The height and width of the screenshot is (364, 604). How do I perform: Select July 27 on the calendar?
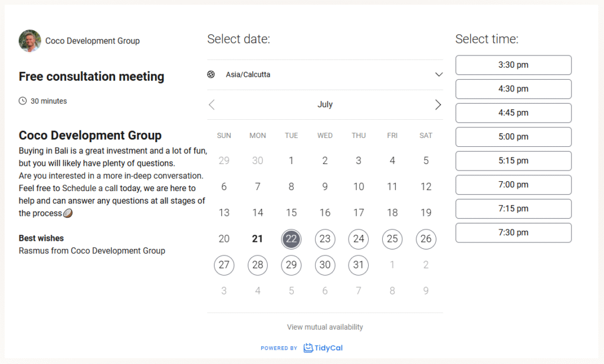pyautogui.click(x=224, y=265)
